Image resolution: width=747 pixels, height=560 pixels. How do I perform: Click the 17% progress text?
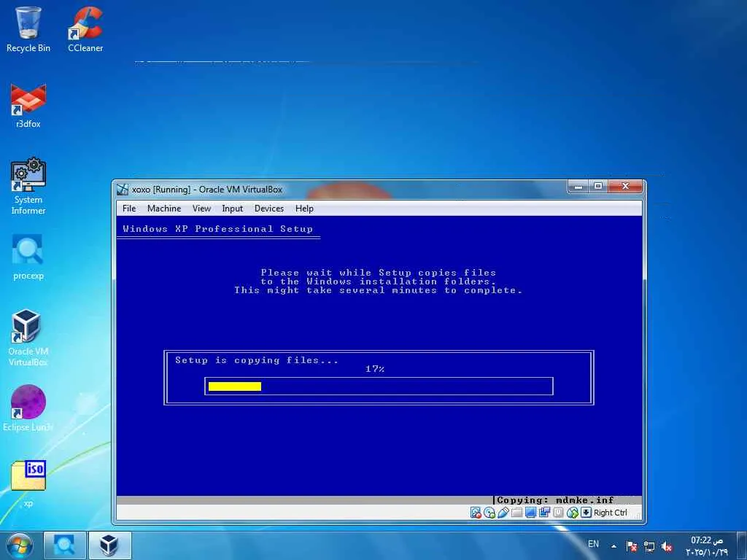(375, 369)
